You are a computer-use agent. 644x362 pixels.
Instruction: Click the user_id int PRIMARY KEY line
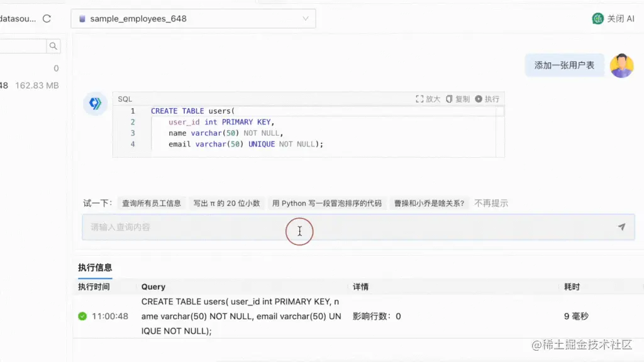tap(221, 122)
